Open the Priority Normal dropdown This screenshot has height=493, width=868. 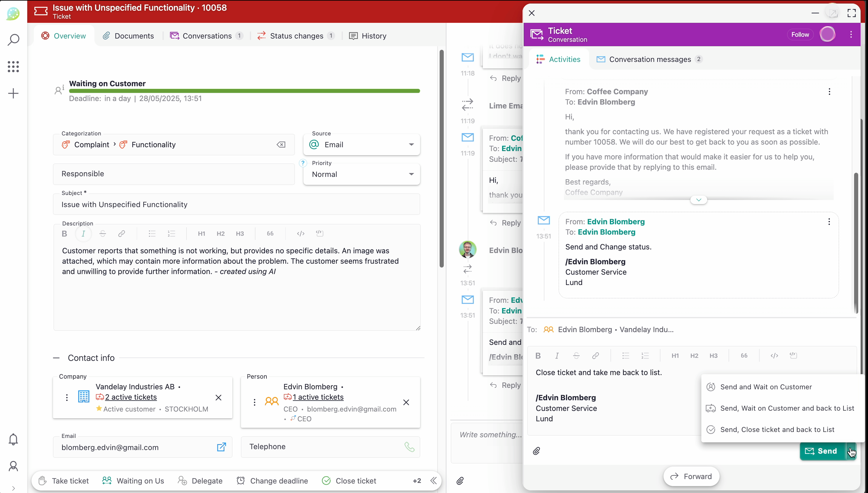pos(361,175)
